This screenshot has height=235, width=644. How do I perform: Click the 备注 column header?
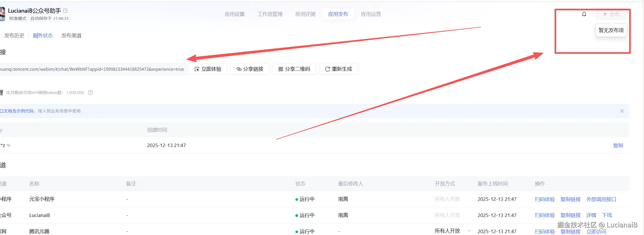pos(131,184)
